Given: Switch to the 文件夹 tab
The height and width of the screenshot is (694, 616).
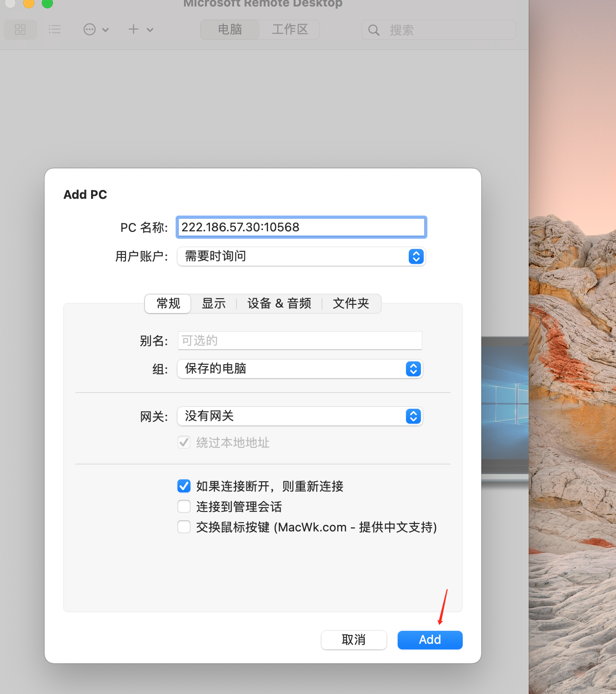Looking at the screenshot, I should pos(350,303).
